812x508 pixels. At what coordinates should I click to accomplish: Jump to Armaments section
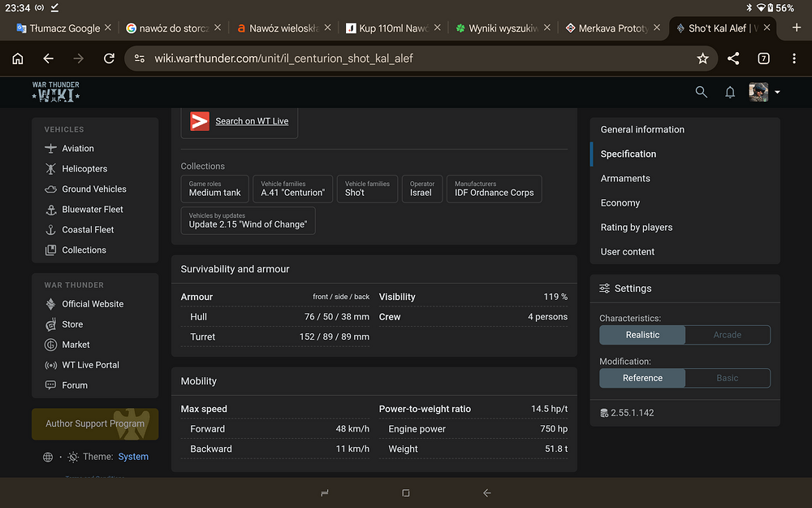[625, 178]
